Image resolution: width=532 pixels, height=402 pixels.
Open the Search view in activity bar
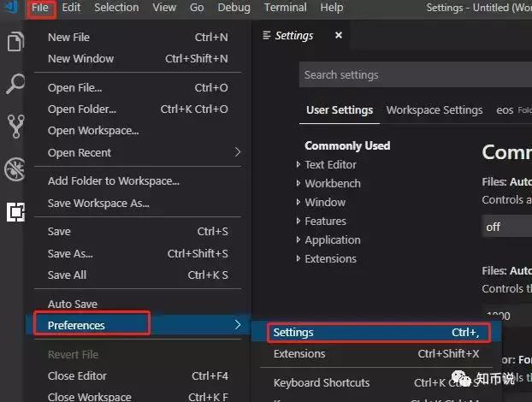coord(15,84)
